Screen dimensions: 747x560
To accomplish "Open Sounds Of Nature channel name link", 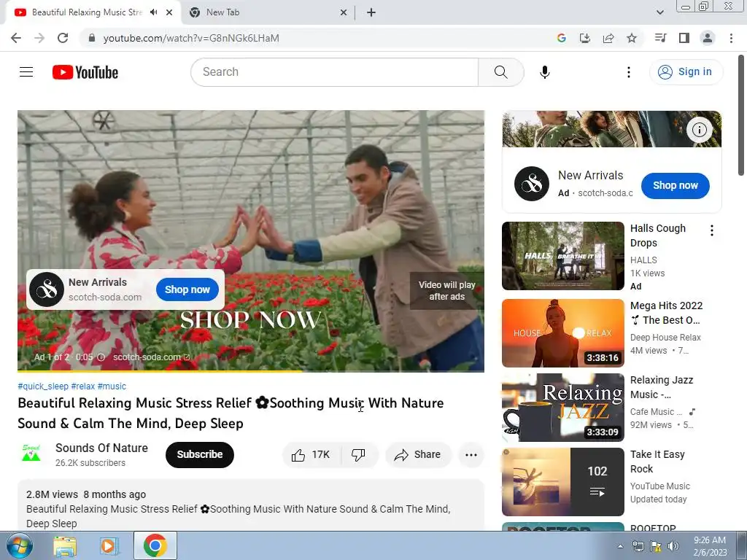I will tap(101, 448).
